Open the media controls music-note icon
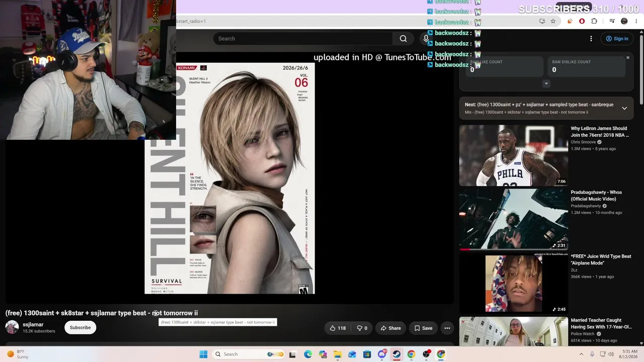Image resolution: width=644 pixels, height=362 pixels. (x=612, y=21)
